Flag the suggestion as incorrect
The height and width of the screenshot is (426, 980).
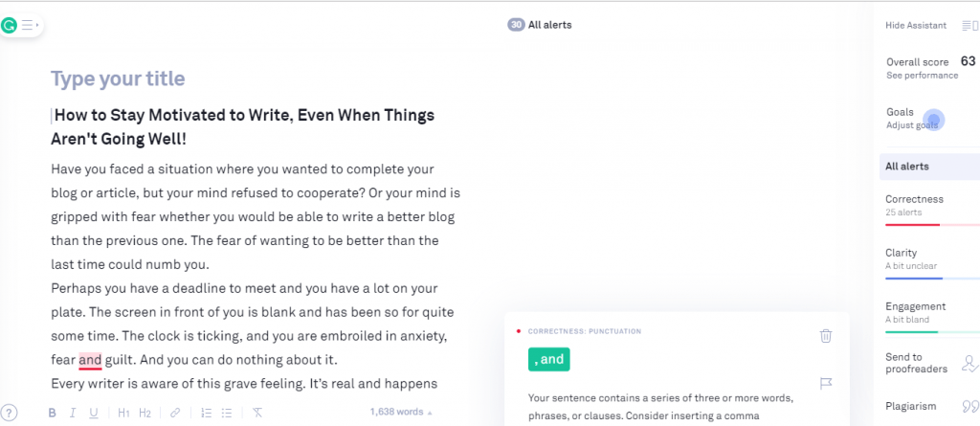click(826, 384)
